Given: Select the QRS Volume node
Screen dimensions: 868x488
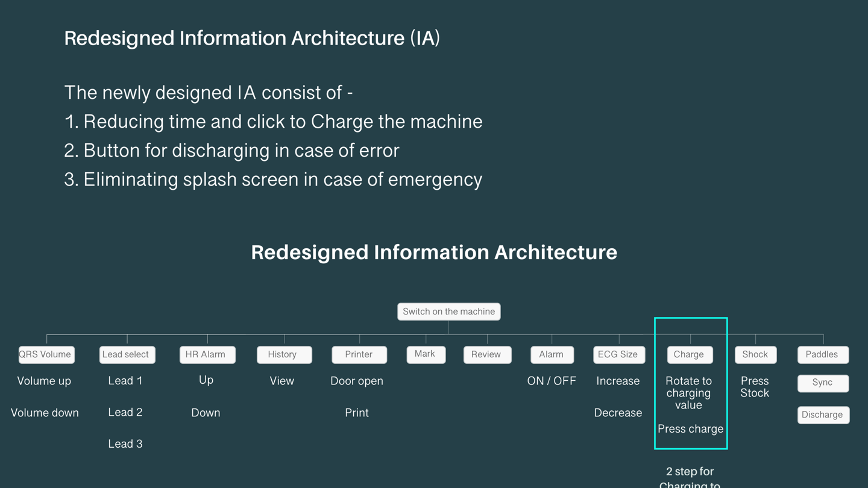Looking at the screenshot, I should point(46,354).
